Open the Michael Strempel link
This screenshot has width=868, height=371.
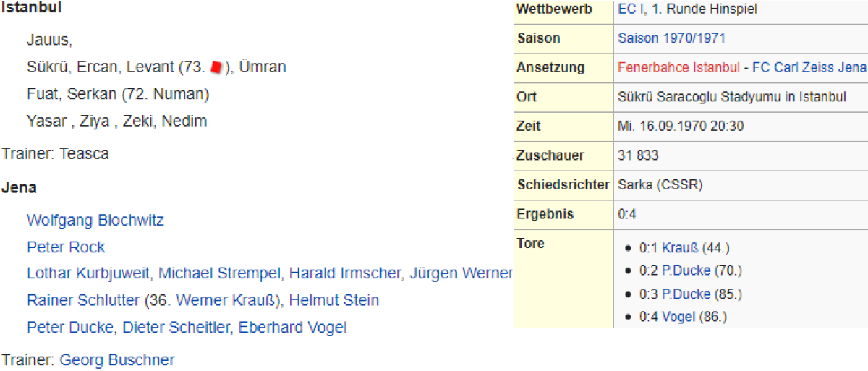coord(220,273)
